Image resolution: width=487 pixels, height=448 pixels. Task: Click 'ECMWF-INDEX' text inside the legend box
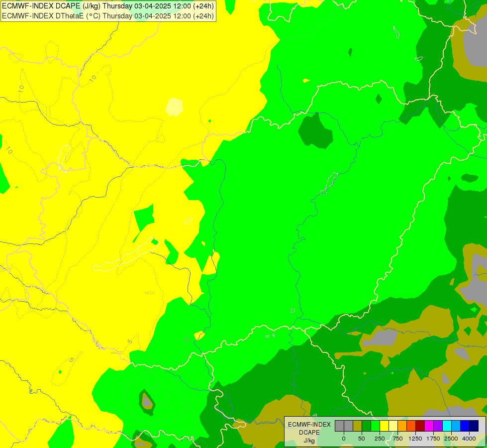click(309, 425)
